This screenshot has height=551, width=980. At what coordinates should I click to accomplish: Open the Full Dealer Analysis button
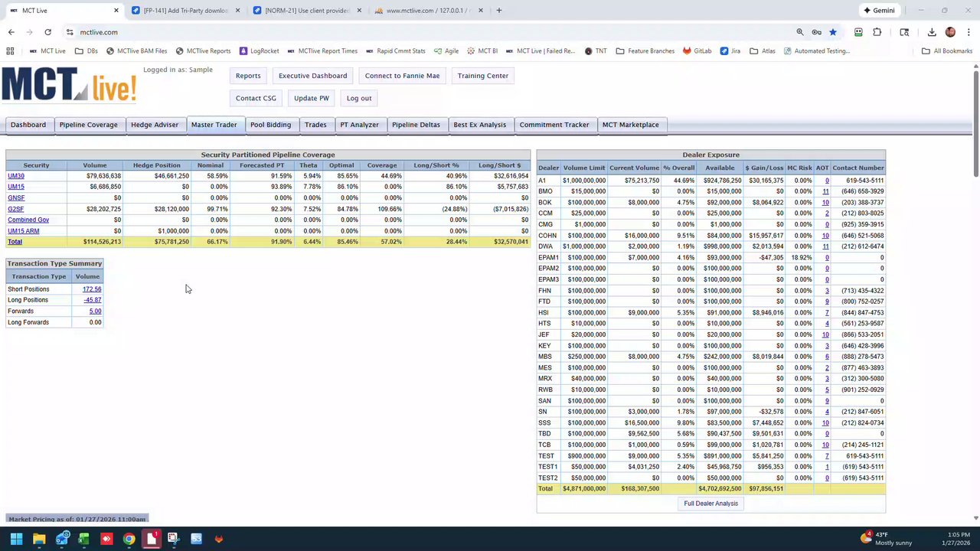tap(710, 504)
